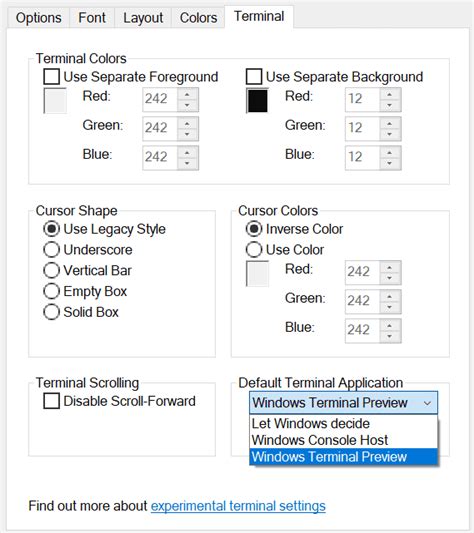Switch to the Colors tab
Viewport: 474px width, 533px height.
click(x=198, y=18)
